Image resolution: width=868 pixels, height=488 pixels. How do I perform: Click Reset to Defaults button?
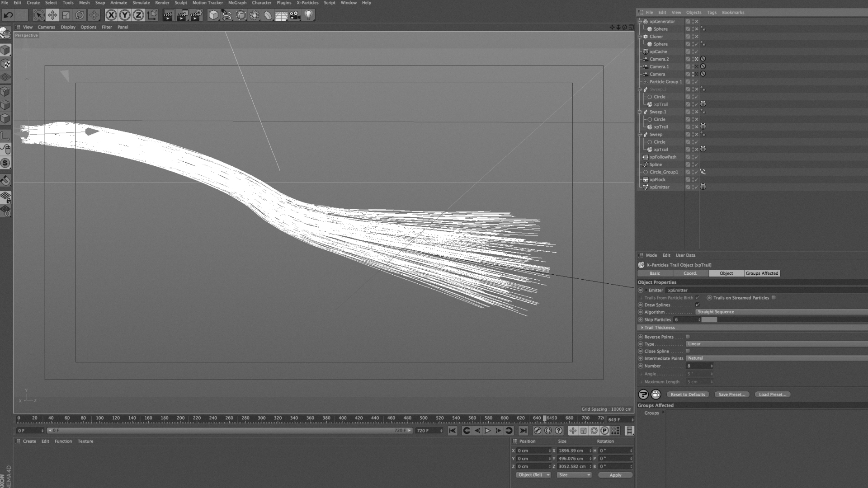coord(688,394)
